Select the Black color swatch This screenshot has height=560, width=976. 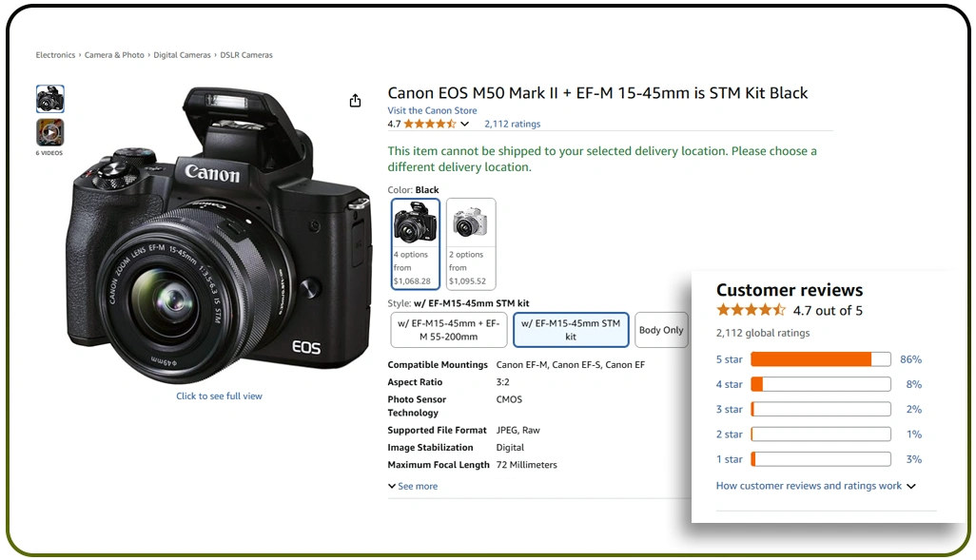[x=415, y=243]
